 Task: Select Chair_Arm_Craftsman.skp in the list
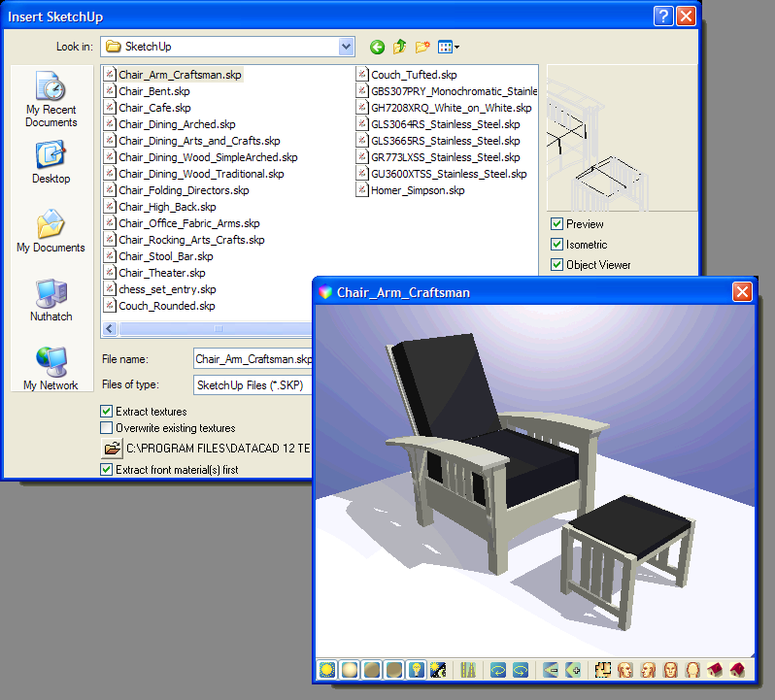174,75
